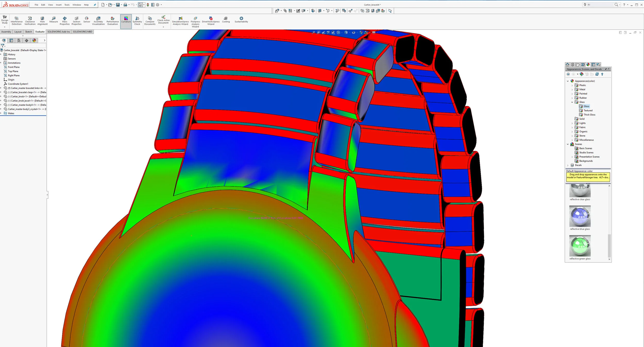The image size is (644, 347).
Task: Click the Save icon in the top toolbar
Action: pyautogui.click(x=118, y=5)
